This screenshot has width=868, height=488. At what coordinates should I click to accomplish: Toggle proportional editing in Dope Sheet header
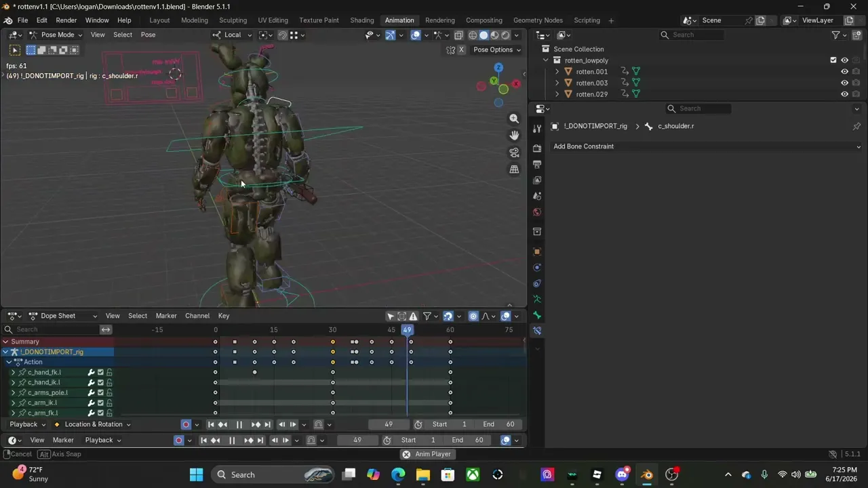473,316
